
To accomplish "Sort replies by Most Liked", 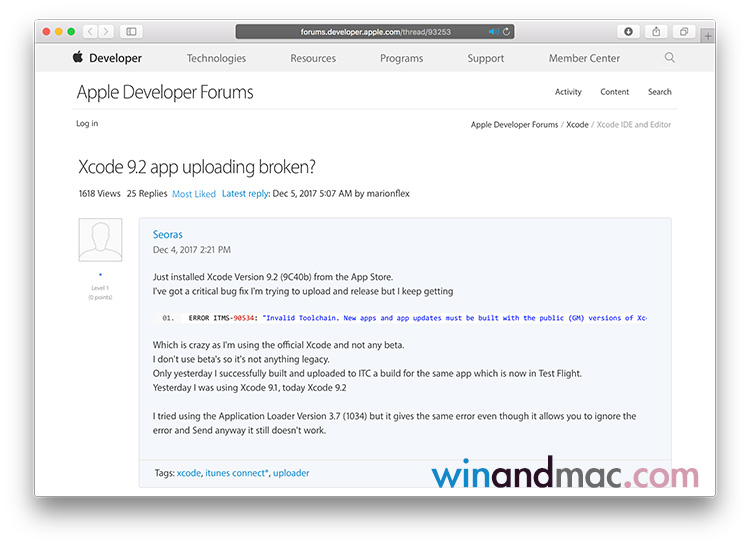I will (194, 194).
